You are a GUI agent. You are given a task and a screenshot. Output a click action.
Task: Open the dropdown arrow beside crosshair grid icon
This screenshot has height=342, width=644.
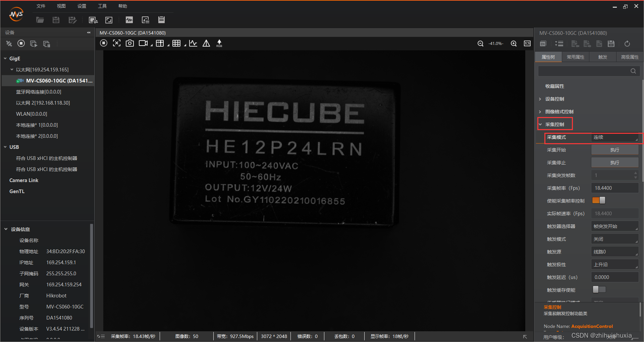click(168, 45)
